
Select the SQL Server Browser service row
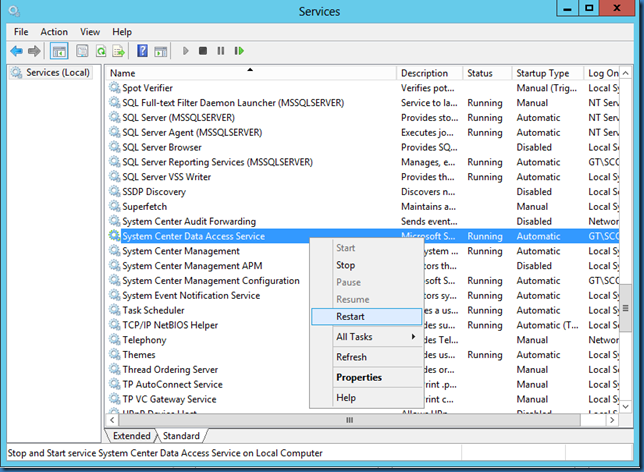tap(160, 147)
